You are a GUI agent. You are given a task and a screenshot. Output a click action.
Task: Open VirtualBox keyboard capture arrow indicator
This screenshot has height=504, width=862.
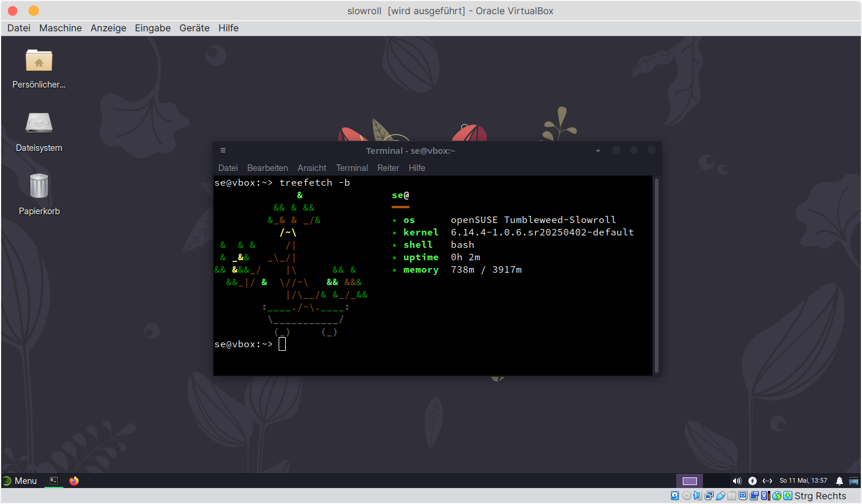pyautogui.click(x=788, y=496)
